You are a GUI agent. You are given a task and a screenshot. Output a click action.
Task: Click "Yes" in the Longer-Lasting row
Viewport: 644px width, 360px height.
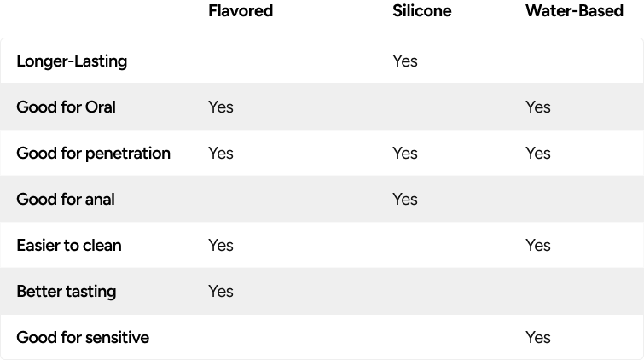coord(404,61)
